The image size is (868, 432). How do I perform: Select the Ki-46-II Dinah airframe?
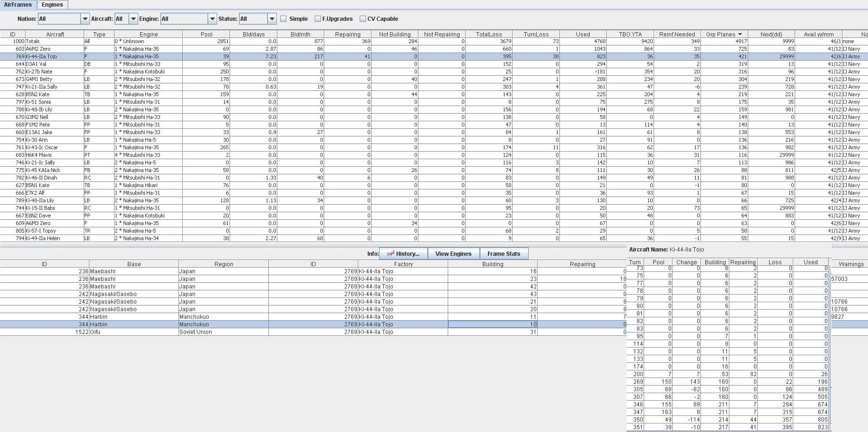434,178
